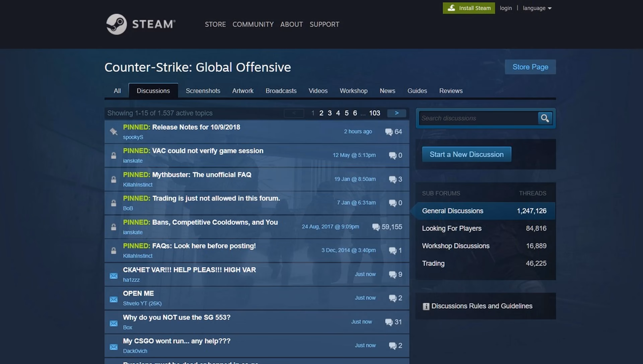Switch to the News tab

point(387,91)
